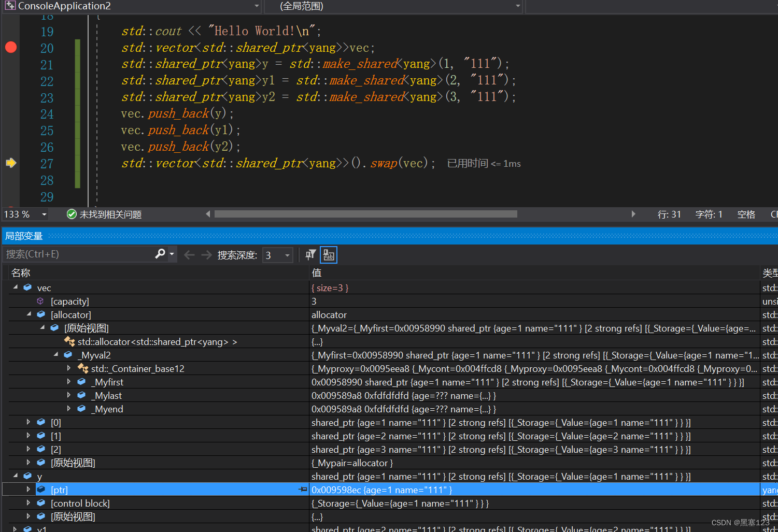Click the cube icon beside [allocator]
This screenshot has width=778, height=532.
41,314
